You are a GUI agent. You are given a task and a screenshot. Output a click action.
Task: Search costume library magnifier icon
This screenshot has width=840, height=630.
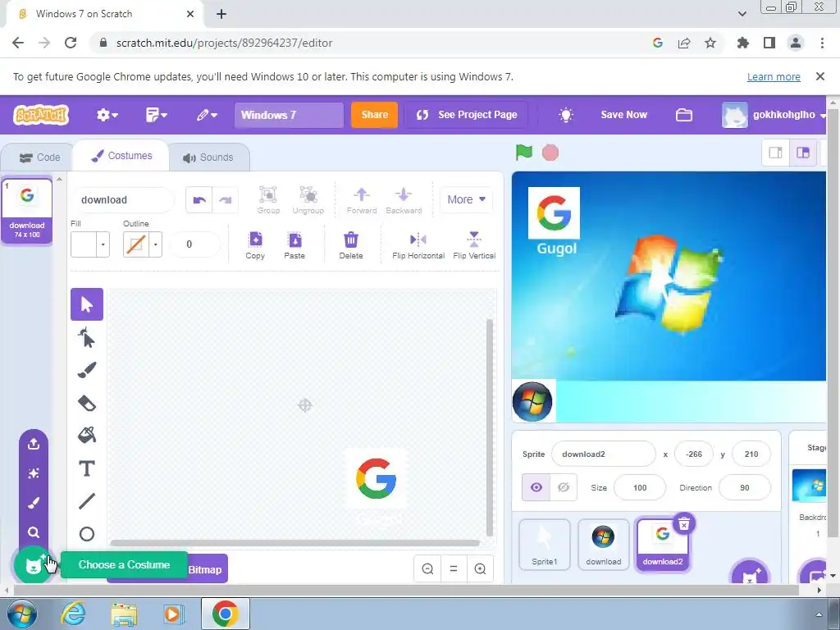(x=33, y=532)
